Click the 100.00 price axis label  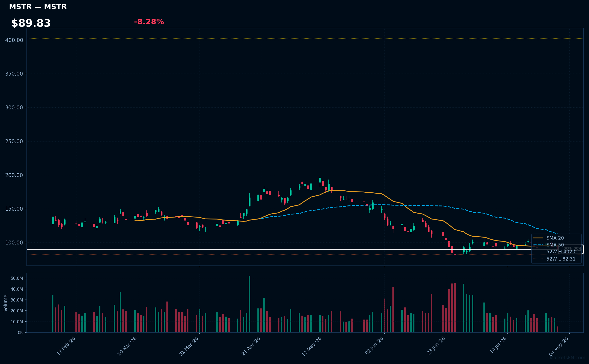click(x=14, y=243)
